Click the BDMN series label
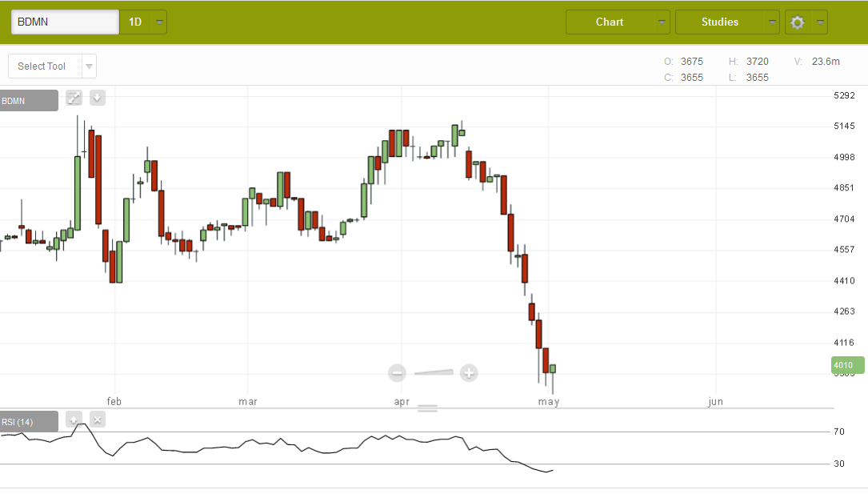Image resolution: width=868 pixels, height=494 pixels. pyautogui.click(x=29, y=101)
